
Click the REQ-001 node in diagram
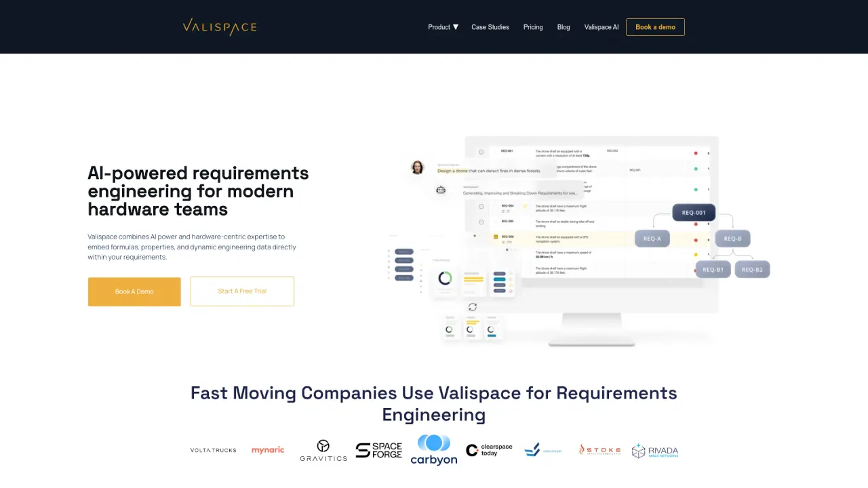[x=694, y=213]
